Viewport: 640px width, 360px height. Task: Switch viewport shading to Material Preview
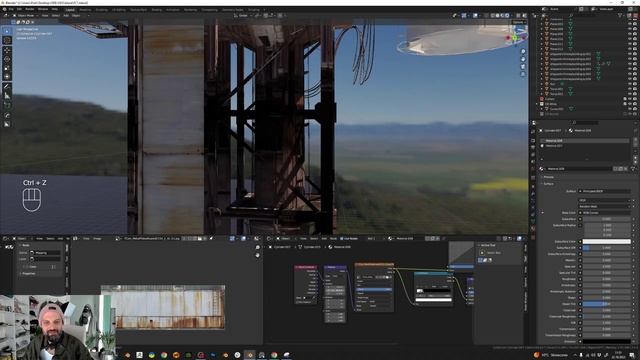click(502, 16)
